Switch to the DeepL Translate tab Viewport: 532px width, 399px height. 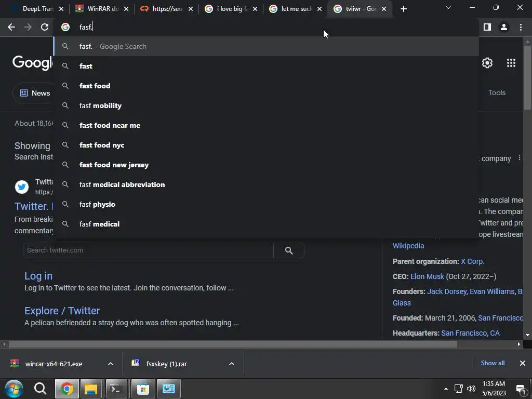pyautogui.click(x=34, y=9)
